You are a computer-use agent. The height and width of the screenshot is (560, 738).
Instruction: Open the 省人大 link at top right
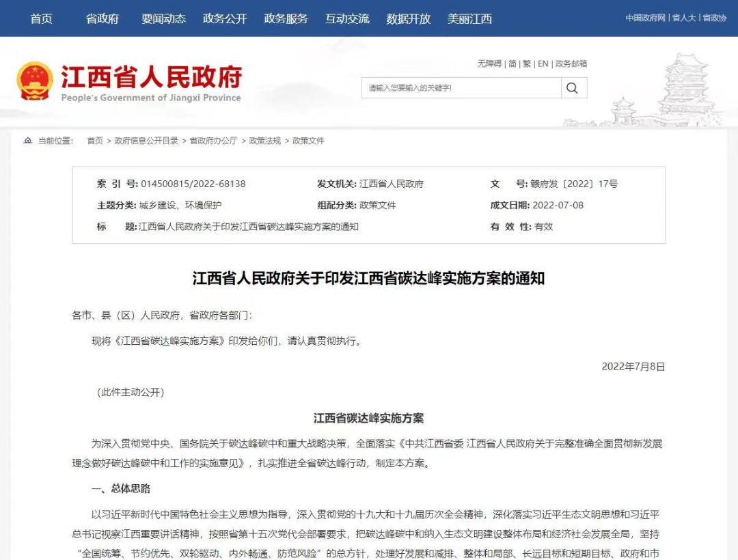pyautogui.click(x=684, y=18)
